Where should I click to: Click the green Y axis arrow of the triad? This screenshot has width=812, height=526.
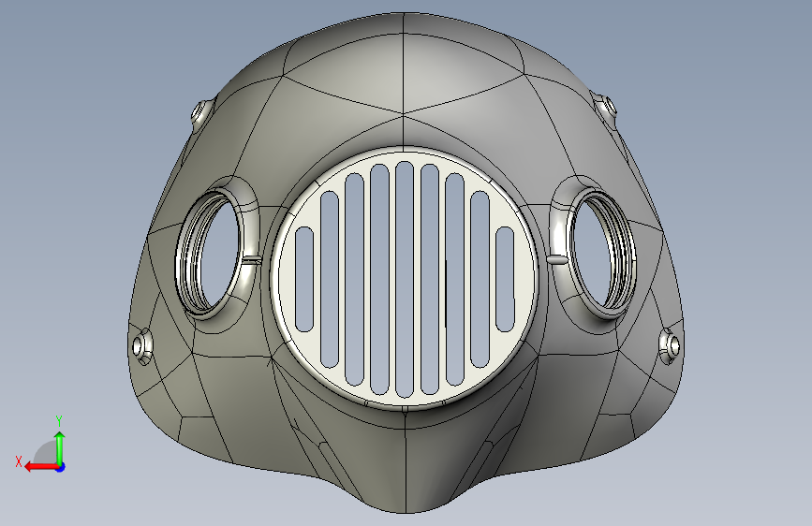pyautogui.click(x=60, y=447)
